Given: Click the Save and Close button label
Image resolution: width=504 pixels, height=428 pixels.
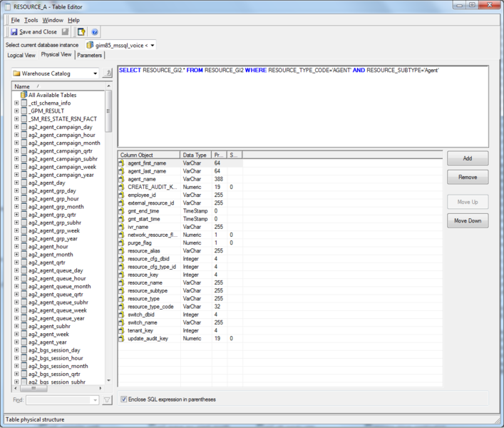Looking at the screenshot, I should tap(38, 32).
